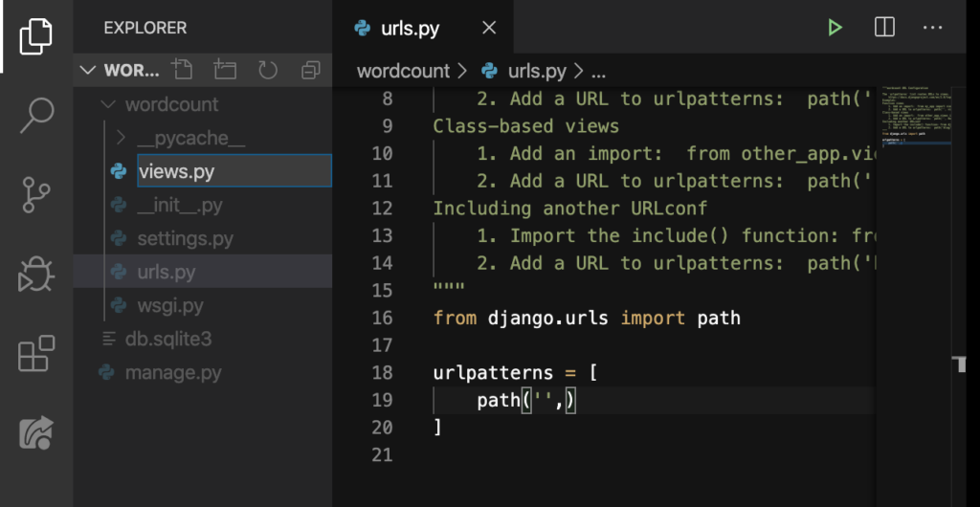The image size is (980, 507).
Task: Click 'Including another URLconf' comment text
Action: pyautogui.click(x=570, y=209)
